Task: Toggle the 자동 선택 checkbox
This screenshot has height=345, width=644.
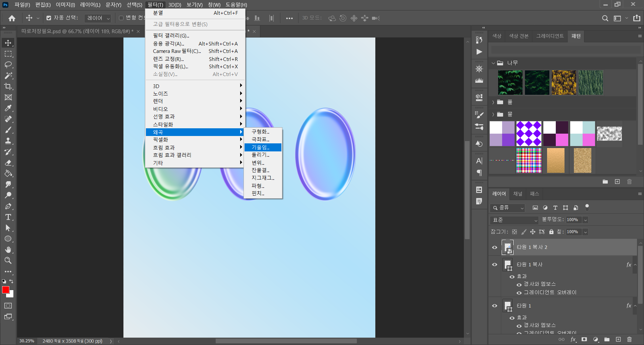Action: pyautogui.click(x=49, y=18)
